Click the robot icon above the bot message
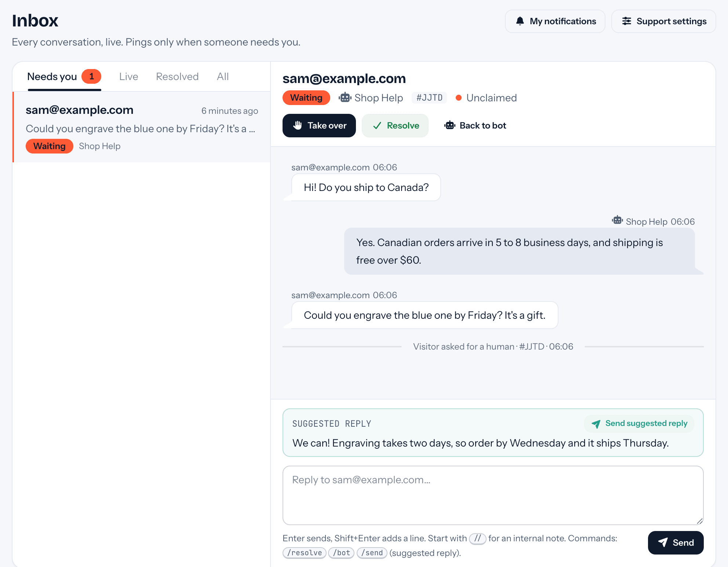This screenshot has height=567, width=728. point(617,220)
